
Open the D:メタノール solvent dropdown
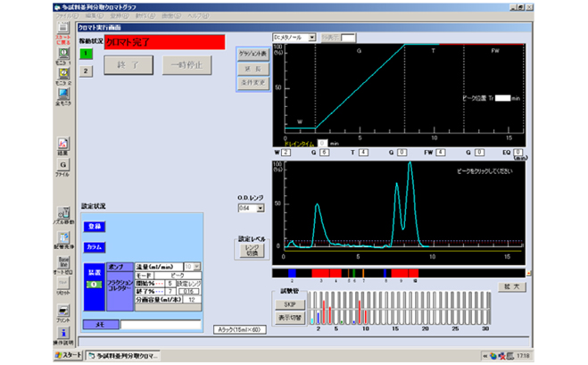pyautogui.click(x=312, y=37)
